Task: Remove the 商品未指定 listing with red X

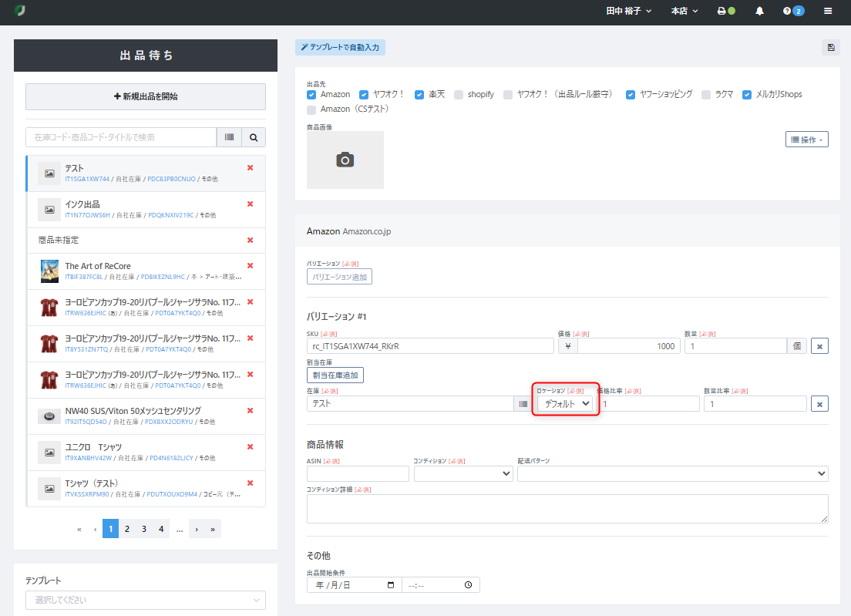Action: (x=251, y=240)
